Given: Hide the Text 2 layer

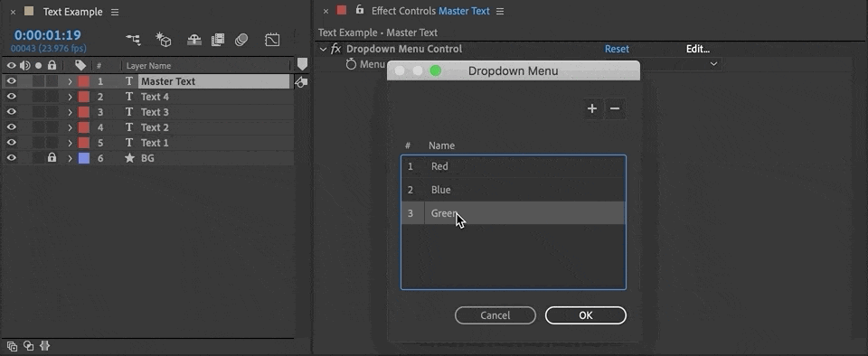Looking at the screenshot, I should (11, 127).
